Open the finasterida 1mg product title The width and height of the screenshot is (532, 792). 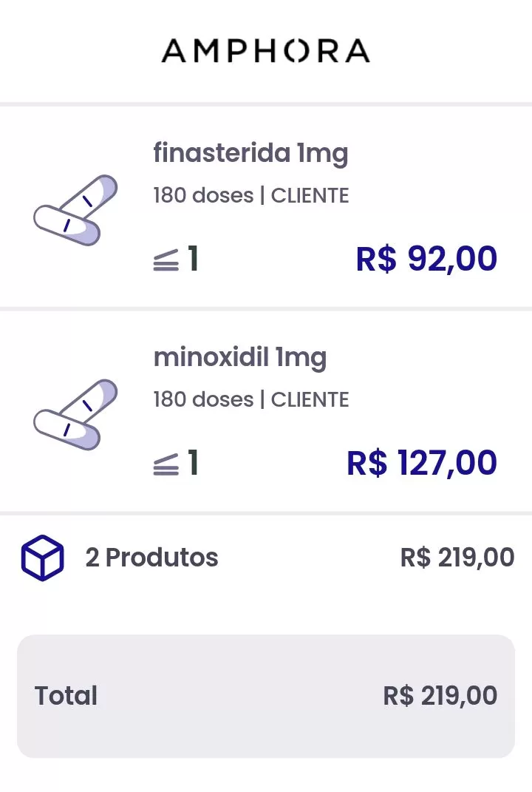point(250,154)
